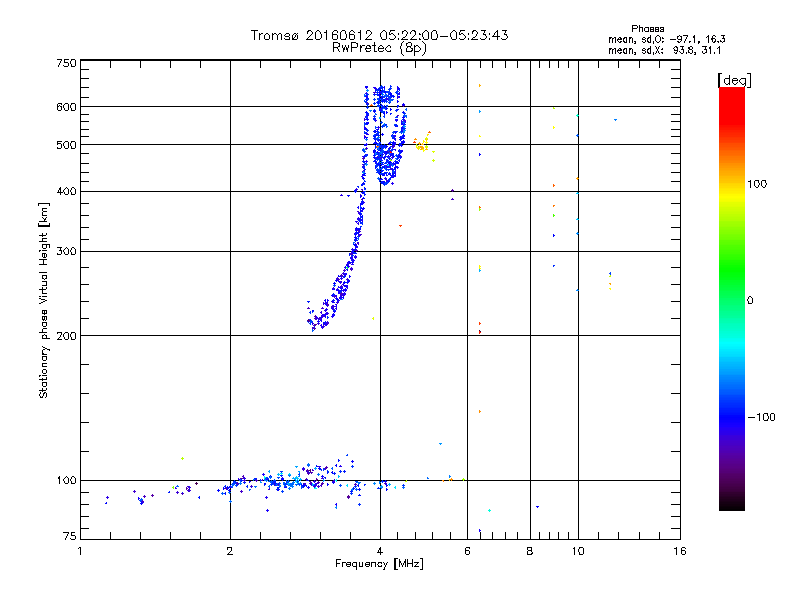Click the x-axis label '2'
The width and height of the screenshot is (800, 600).
tap(230, 551)
